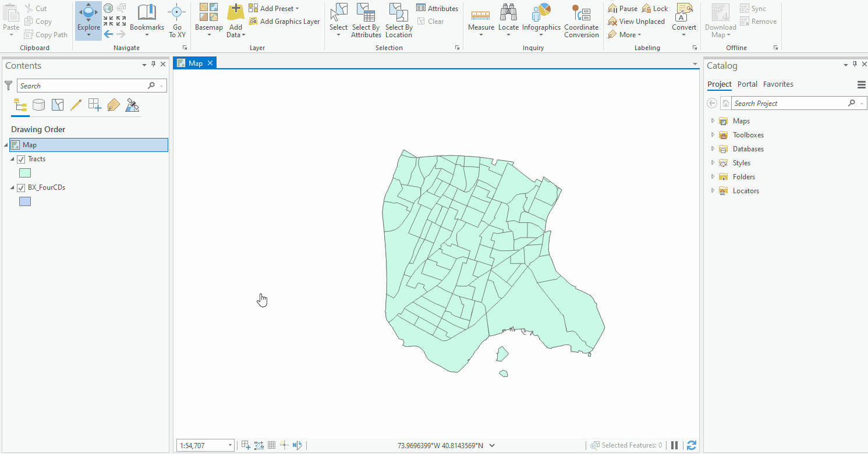Image resolution: width=868 pixels, height=454 pixels.
Task: Lock the labels
Action: [x=655, y=9]
